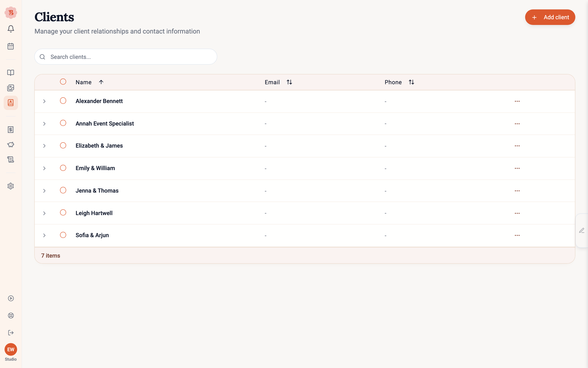Expand the Leigh Hartwell row
Screen dimensions: 588x368
tap(44, 213)
